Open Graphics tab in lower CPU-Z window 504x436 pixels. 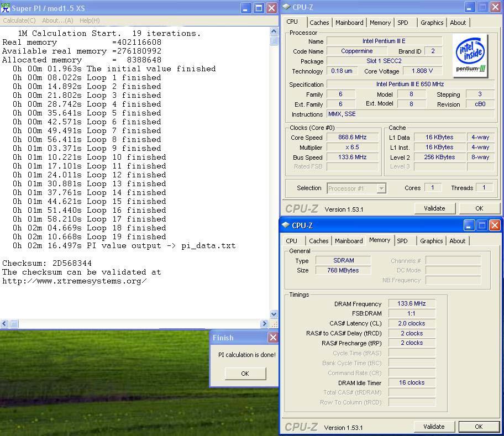pos(432,240)
